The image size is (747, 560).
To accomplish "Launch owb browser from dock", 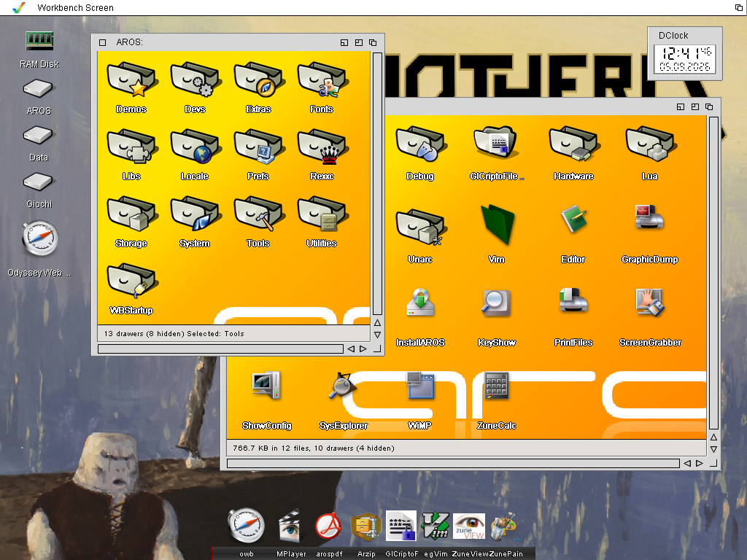I will [x=246, y=526].
